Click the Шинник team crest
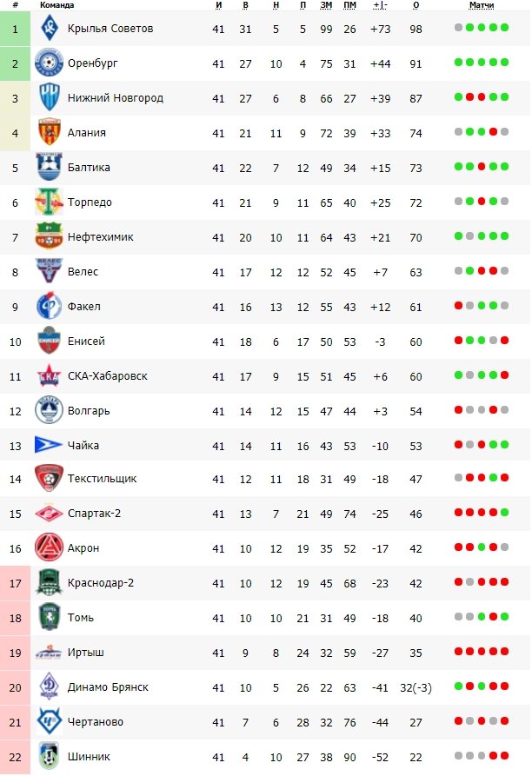532x776 pixels. (x=49, y=756)
